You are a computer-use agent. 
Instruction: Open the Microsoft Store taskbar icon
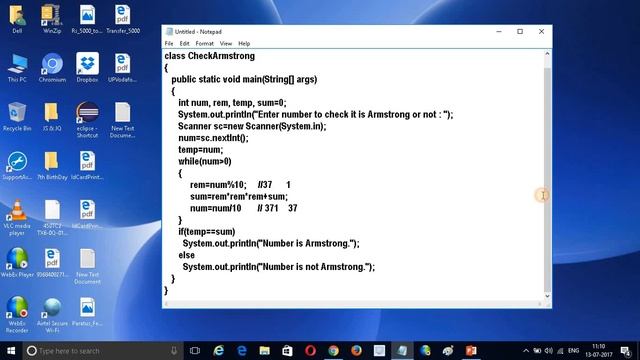[287, 351]
